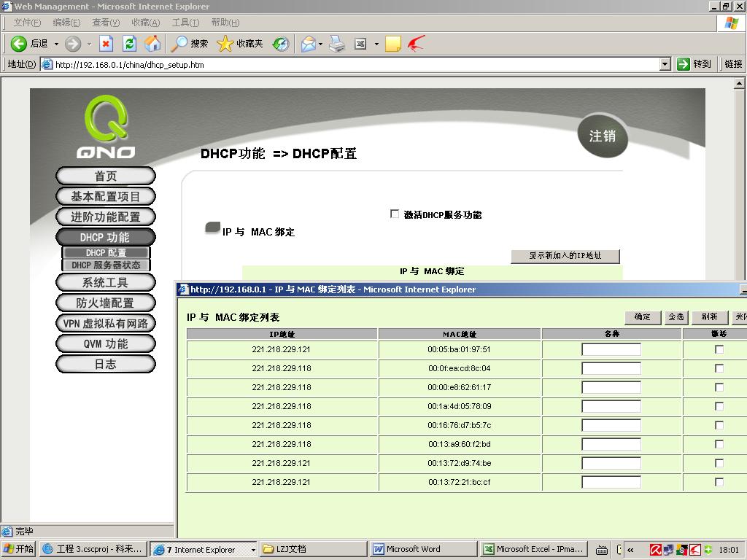Viewport: 747px width, 560px height.
Task: Open the Back button history dropdown arrow
Action: 56,44
